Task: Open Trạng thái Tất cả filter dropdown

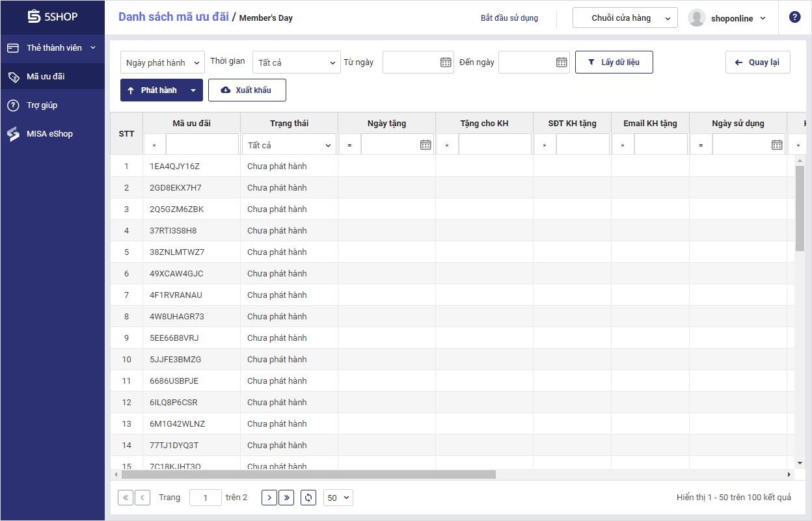Action: (x=290, y=145)
